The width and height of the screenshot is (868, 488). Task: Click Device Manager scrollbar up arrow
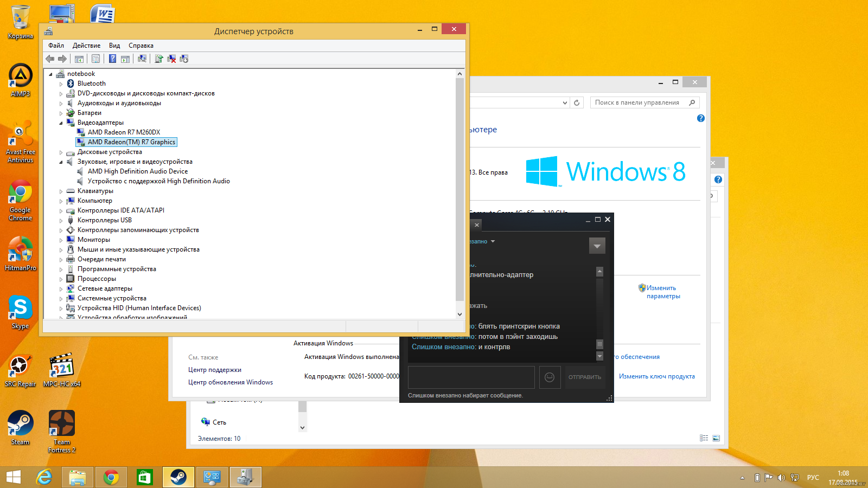tap(459, 74)
